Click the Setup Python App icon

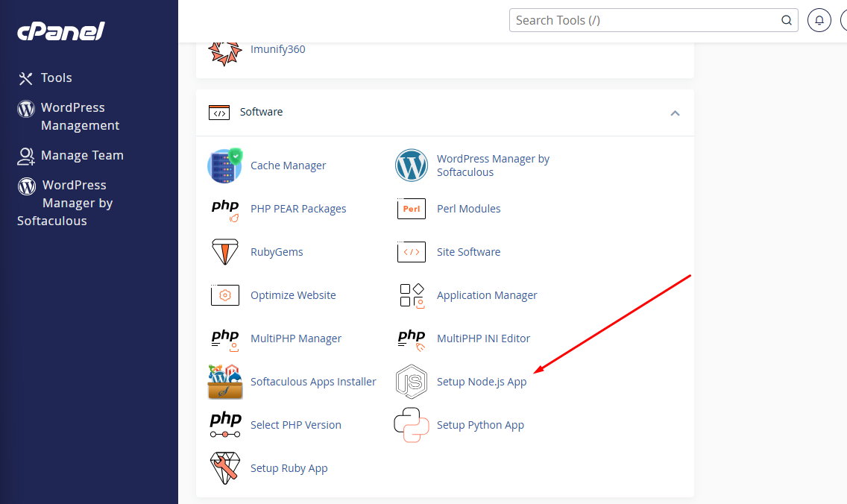tap(411, 425)
